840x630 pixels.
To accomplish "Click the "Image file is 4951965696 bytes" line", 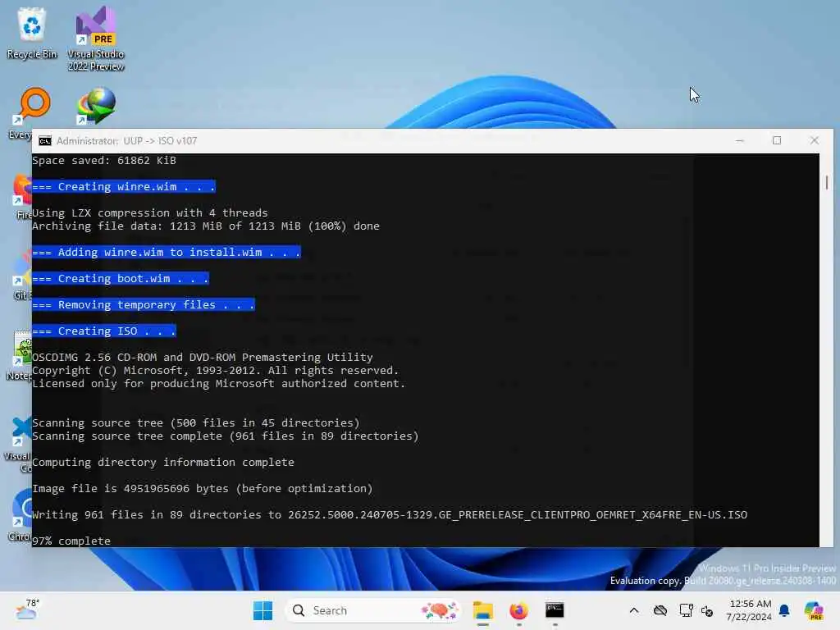I will point(203,489).
